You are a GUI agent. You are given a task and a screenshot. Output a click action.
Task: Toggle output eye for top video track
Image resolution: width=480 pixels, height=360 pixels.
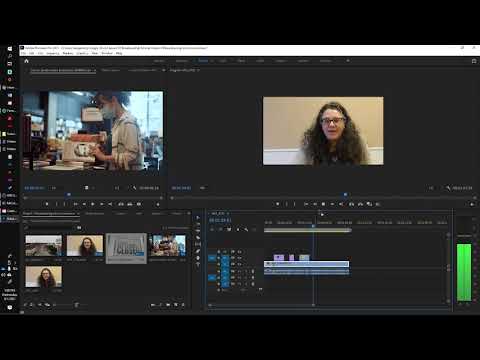click(x=239, y=252)
